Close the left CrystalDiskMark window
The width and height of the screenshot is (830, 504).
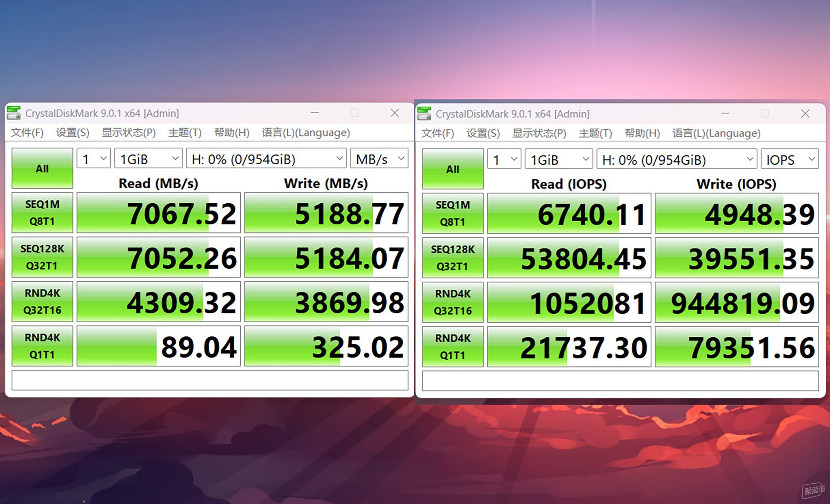tap(395, 113)
